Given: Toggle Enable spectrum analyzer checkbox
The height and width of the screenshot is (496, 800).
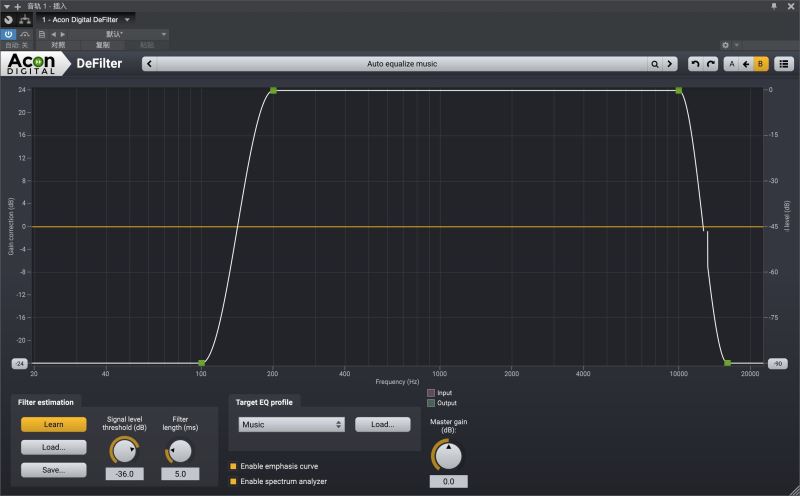Looking at the screenshot, I should pyautogui.click(x=233, y=481).
